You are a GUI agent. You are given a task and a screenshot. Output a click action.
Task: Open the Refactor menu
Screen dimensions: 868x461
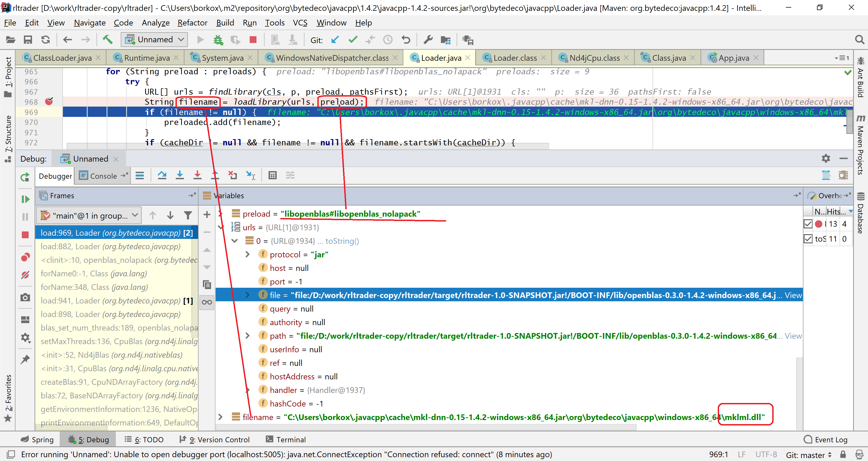pyautogui.click(x=192, y=23)
